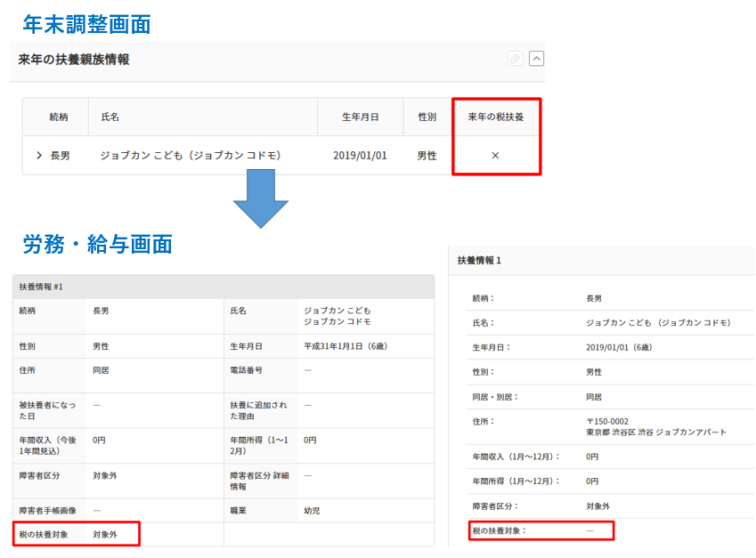Click the edit pencil icon
Viewport: 756px width, 558px height.
tap(515, 59)
